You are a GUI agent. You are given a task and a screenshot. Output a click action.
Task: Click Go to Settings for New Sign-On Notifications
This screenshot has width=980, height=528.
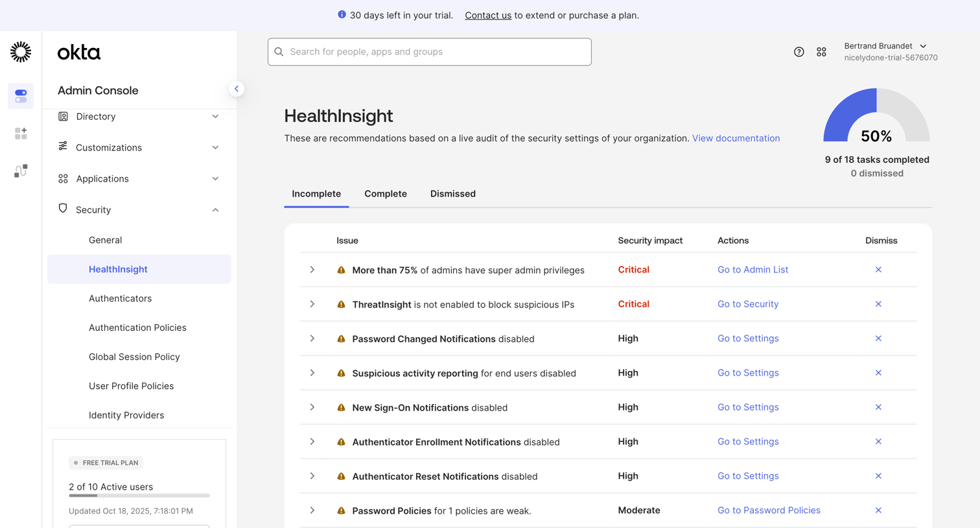748,407
